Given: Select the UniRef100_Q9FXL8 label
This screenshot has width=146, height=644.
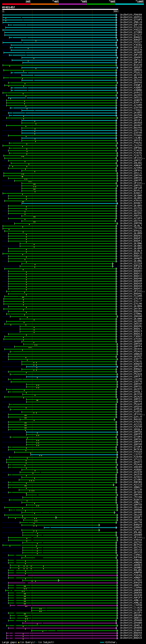Looking at the screenshot, I should point(131,60).
